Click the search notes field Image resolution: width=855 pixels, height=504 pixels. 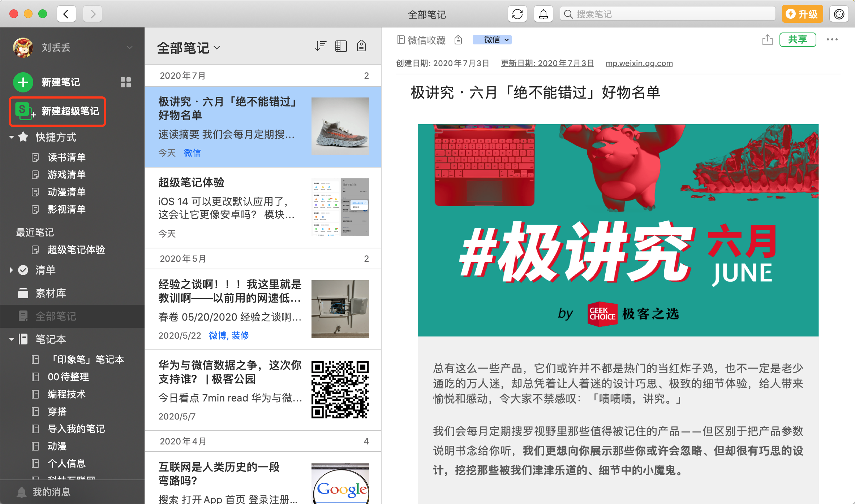tap(668, 14)
